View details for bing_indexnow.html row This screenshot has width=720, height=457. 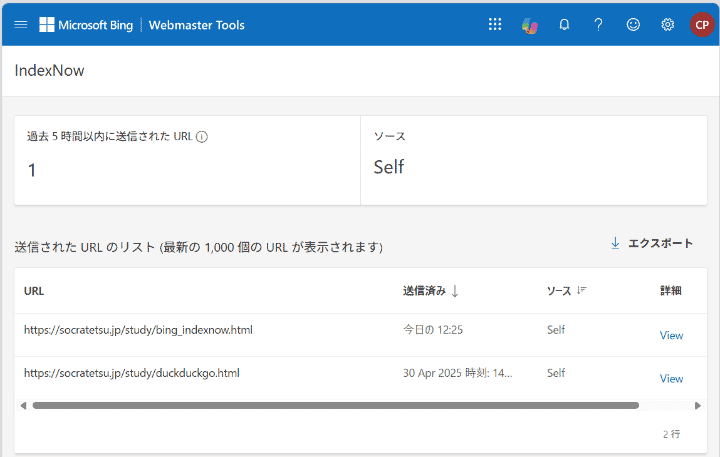pos(671,335)
